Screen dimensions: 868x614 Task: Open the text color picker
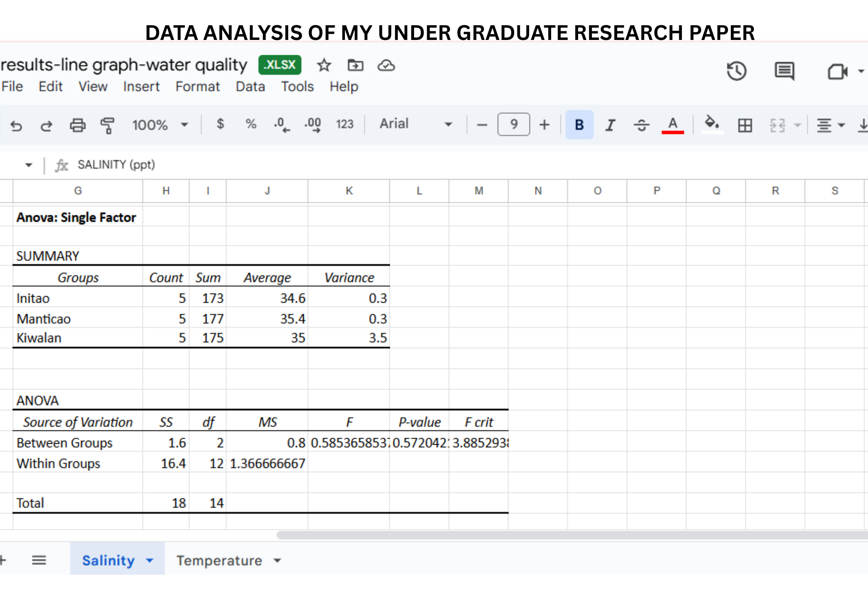673,125
